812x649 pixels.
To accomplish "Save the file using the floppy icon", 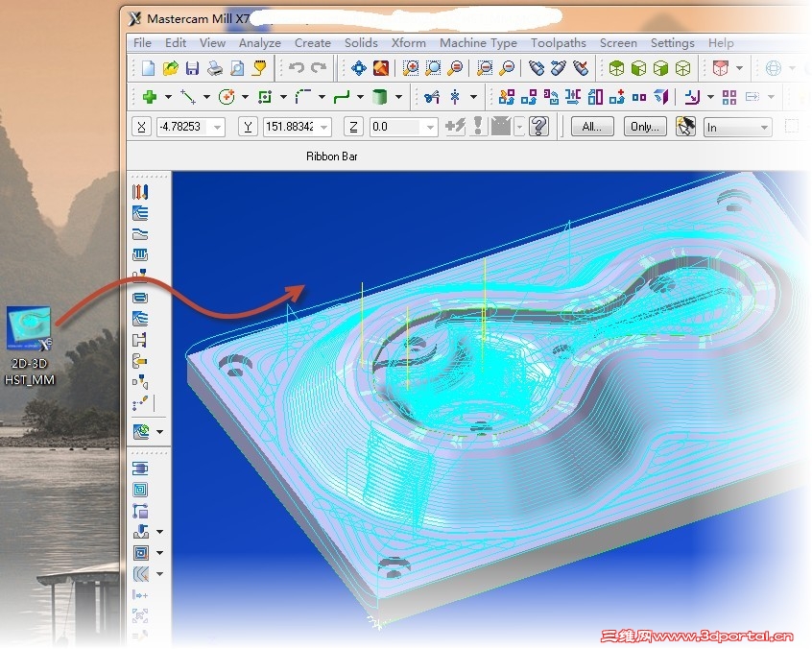I will (x=192, y=68).
